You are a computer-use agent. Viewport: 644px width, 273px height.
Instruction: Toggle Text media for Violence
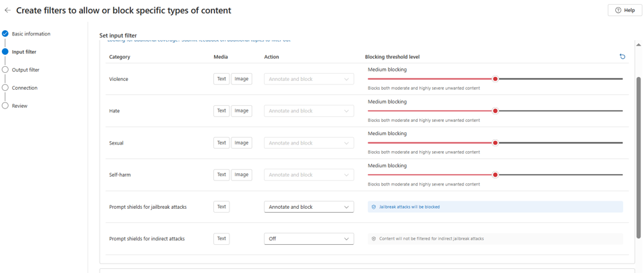[x=221, y=79]
